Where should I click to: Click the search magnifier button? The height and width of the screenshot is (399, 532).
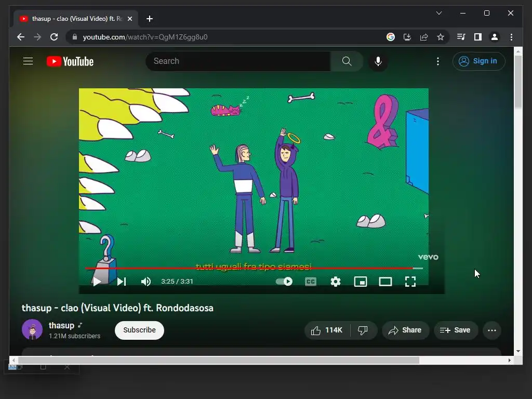[347, 61]
